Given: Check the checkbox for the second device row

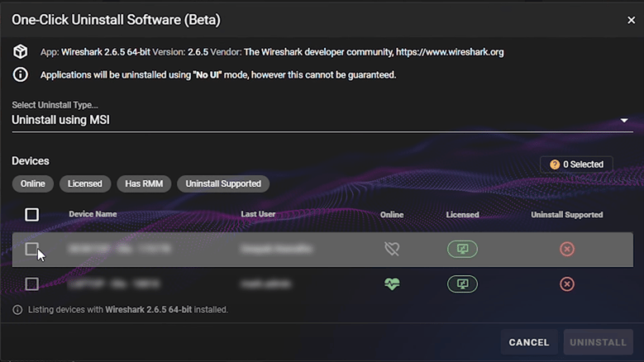Looking at the screenshot, I should click(31, 283).
